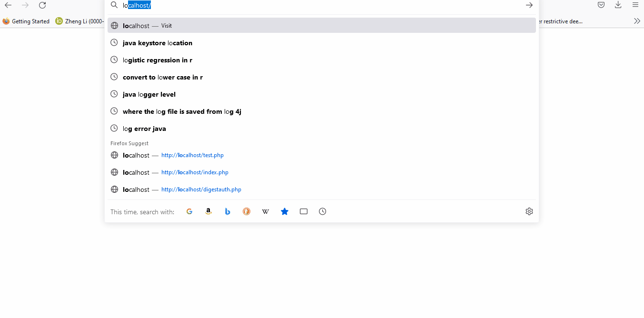
Task: Open the localhost/test.php suggestion
Action: (x=192, y=155)
